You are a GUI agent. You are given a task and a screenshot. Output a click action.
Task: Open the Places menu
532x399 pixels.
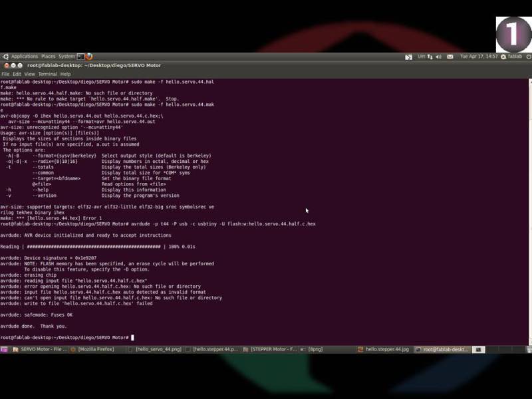[48, 57]
